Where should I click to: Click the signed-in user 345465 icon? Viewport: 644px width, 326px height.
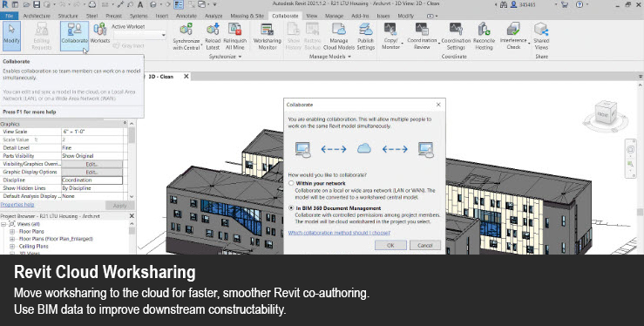coord(514,4)
